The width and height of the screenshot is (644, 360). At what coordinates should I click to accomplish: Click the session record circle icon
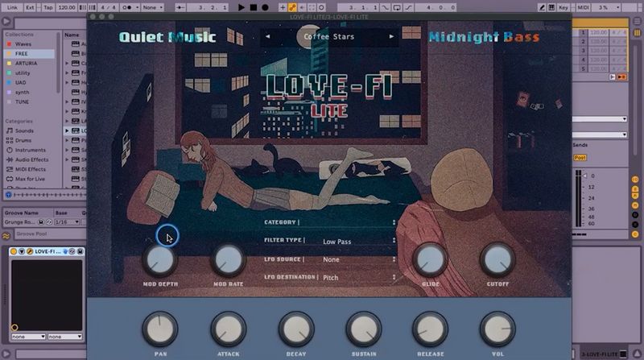pyautogui.click(x=321, y=7)
